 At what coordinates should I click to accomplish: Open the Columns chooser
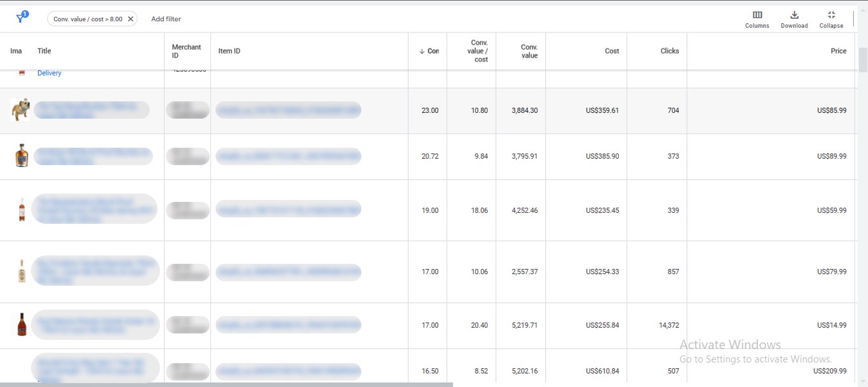(x=757, y=19)
